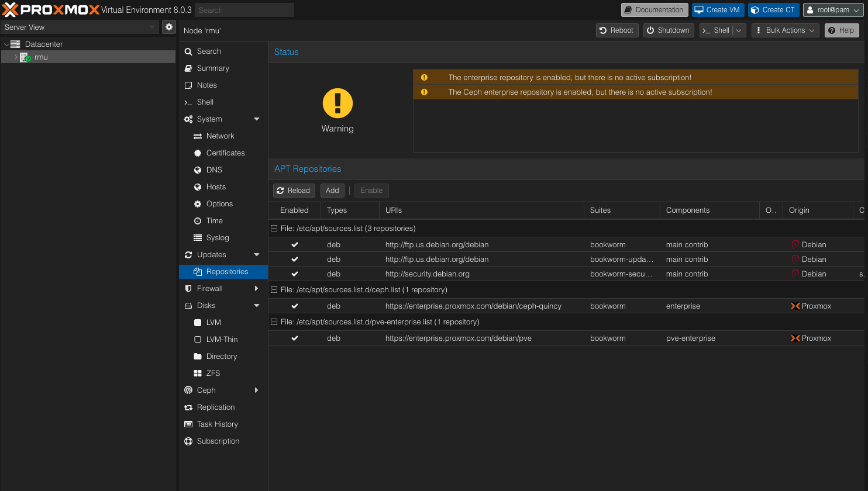Select the Datacenter server icon
868x491 pixels.
point(15,44)
